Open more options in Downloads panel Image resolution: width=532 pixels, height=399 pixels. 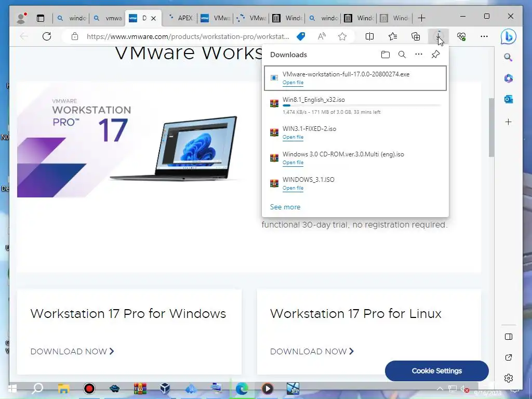[x=419, y=54]
